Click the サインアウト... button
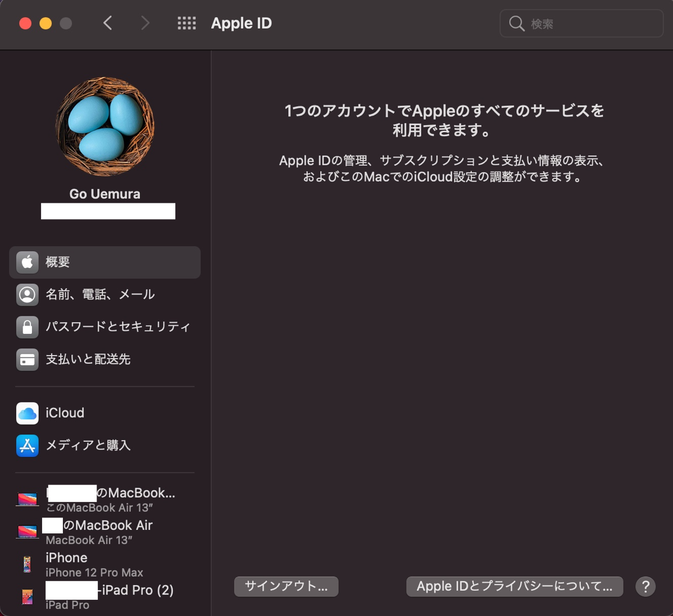This screenshot has height=616, width=673. tap(287, 586)
